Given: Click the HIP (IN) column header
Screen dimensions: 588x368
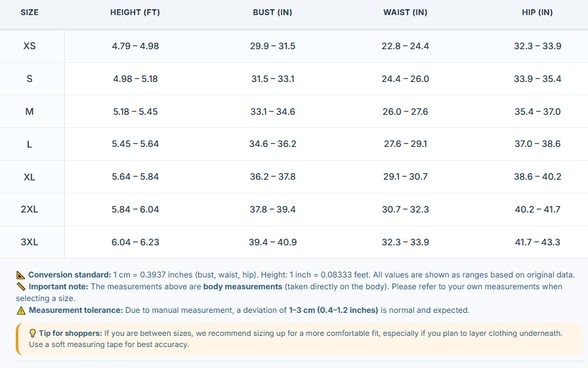Looking at the screenshot, I should click(x=537, y=12).
